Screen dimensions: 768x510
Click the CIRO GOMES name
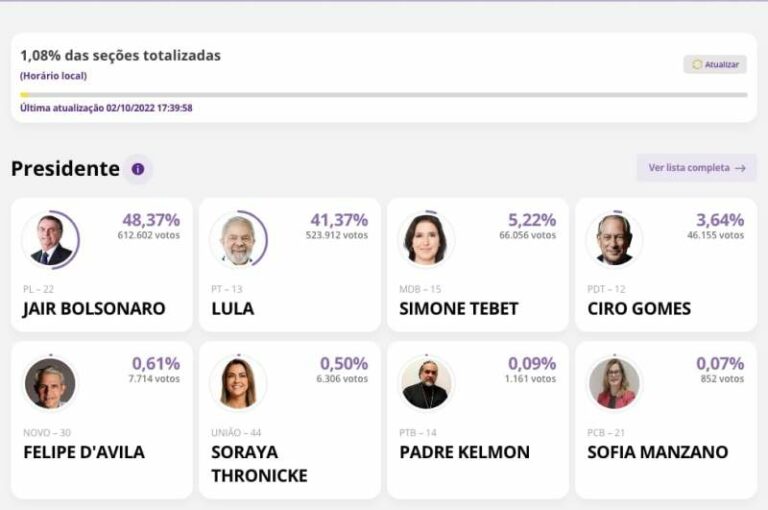point(639,309)
